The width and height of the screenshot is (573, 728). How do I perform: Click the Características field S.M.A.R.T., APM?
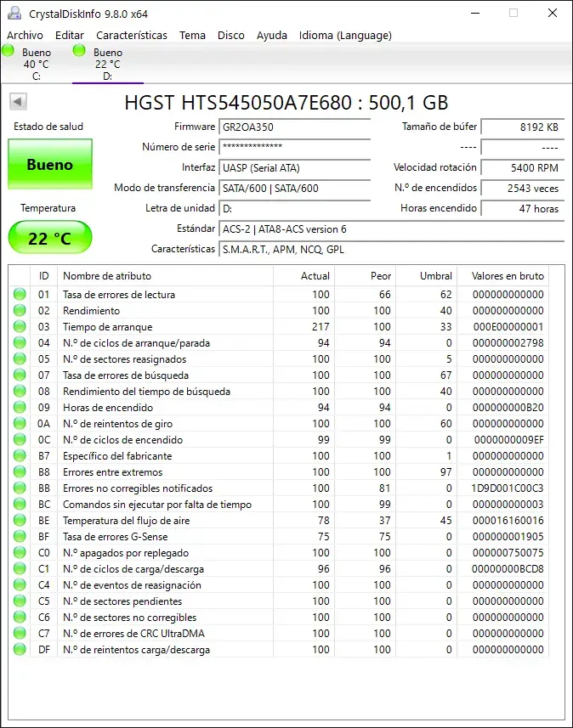391,250
